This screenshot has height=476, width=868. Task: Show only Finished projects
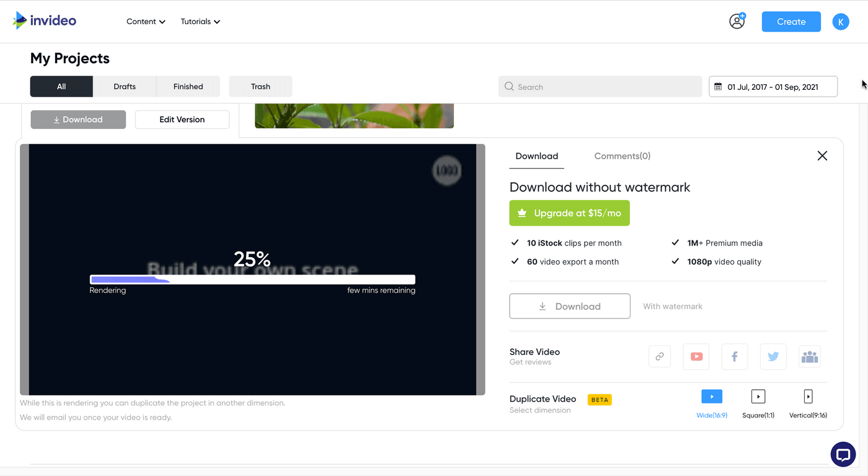[x=188, y=86]
